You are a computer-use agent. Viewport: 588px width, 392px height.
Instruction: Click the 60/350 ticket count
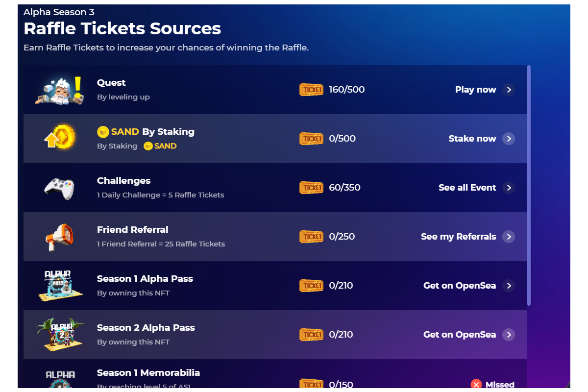[x=345, y=188]
